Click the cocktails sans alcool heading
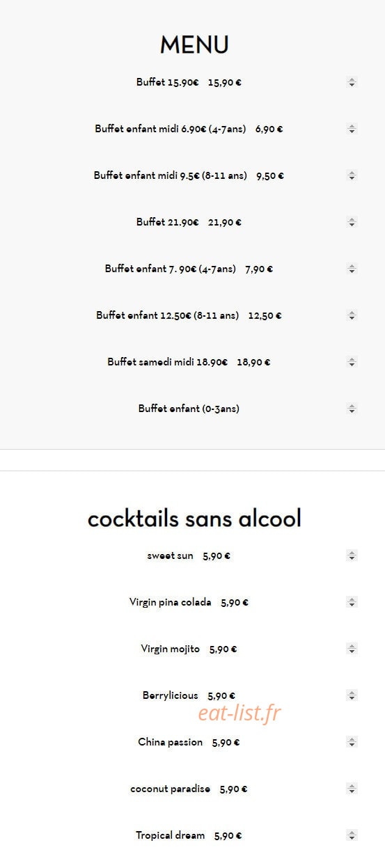 coord(194,519)
